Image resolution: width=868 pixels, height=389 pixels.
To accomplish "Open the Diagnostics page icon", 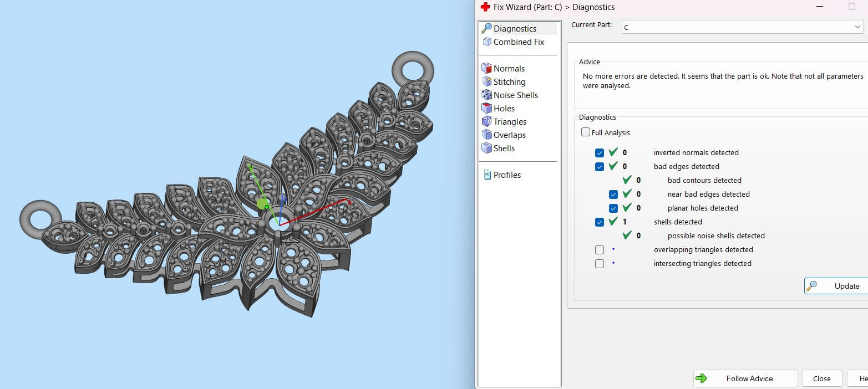I will click(x=486, y=28).
